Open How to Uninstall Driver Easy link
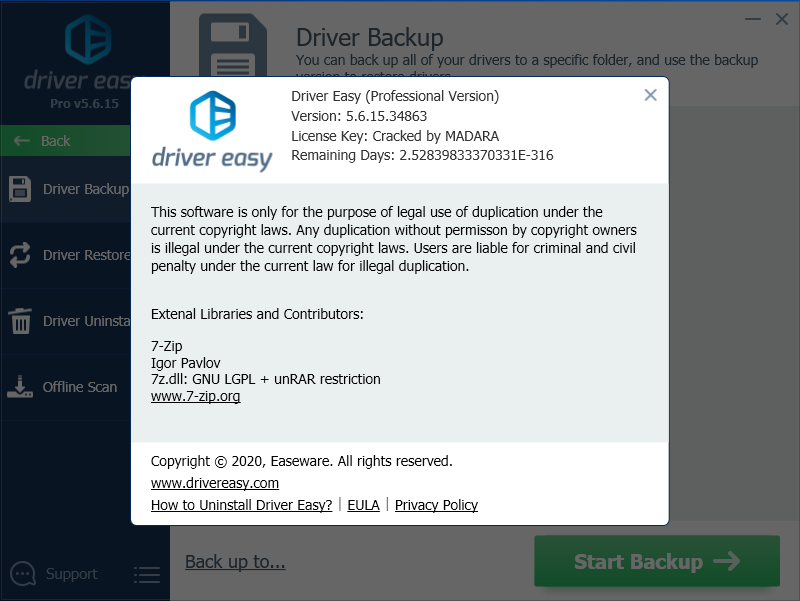 pos(241,505)
